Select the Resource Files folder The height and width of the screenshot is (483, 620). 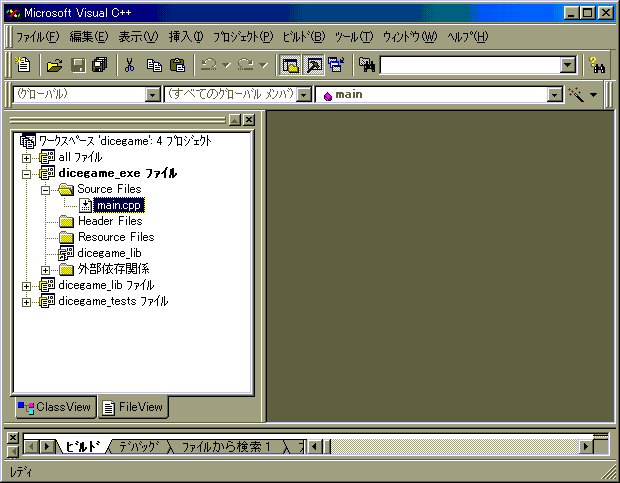(116, 237)
